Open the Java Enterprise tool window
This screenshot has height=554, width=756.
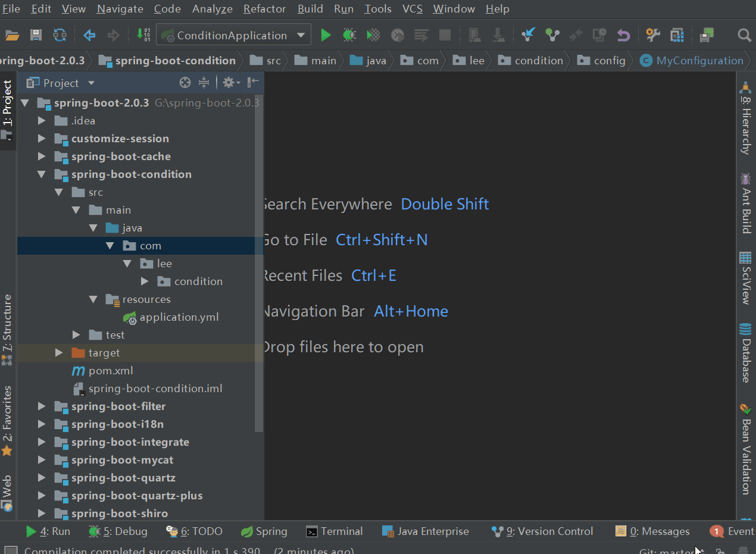coord(426,531)
